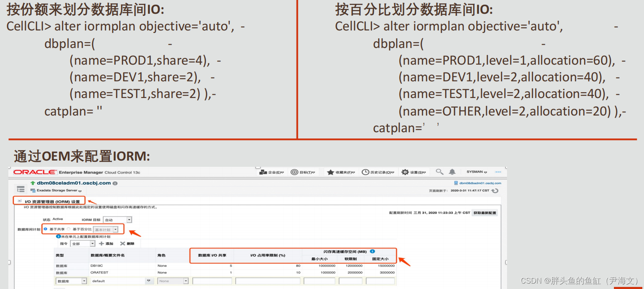Open the dbm08dbadm01.oscbj.com link
Image resolution: width=644 pixels, height=289 pixels.
coord(480,183)
